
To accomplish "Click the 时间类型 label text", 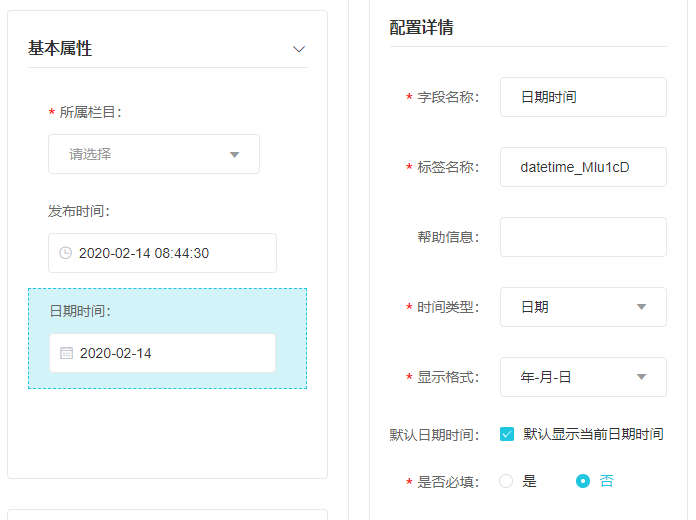I will coord(448,307).
